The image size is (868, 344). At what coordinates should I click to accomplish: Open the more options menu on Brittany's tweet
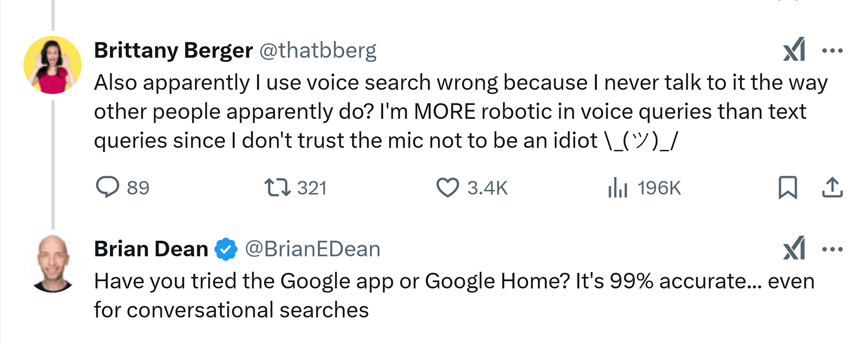click(836, 51)
